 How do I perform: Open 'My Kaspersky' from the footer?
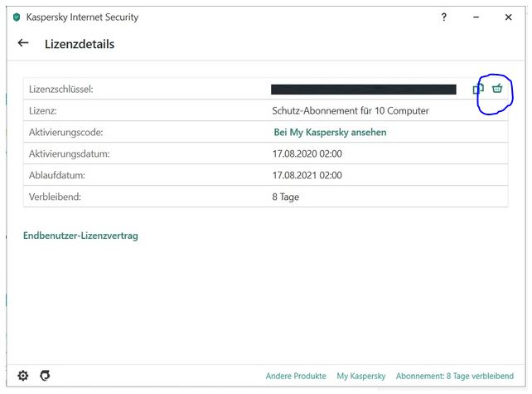point(360,377)
